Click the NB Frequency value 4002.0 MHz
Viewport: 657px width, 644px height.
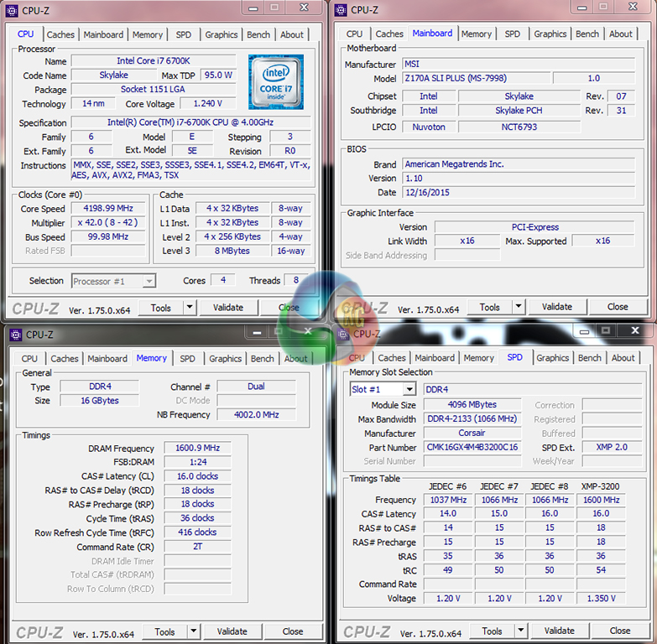256,415
